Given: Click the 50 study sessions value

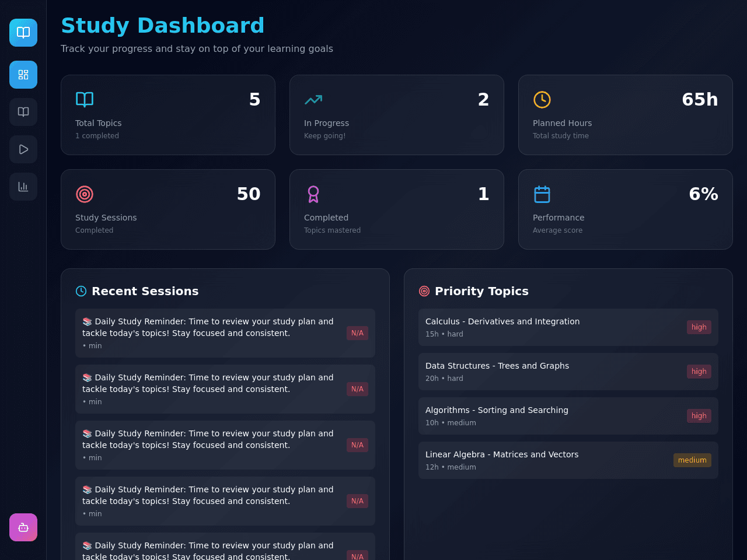Looking at the screenshot, I should (249, 194).
